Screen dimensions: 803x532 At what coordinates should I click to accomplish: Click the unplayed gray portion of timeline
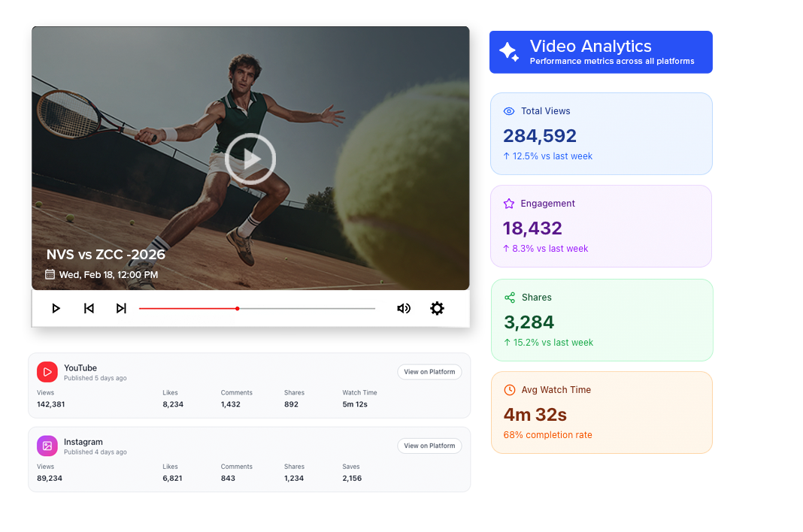coord(308,308)
